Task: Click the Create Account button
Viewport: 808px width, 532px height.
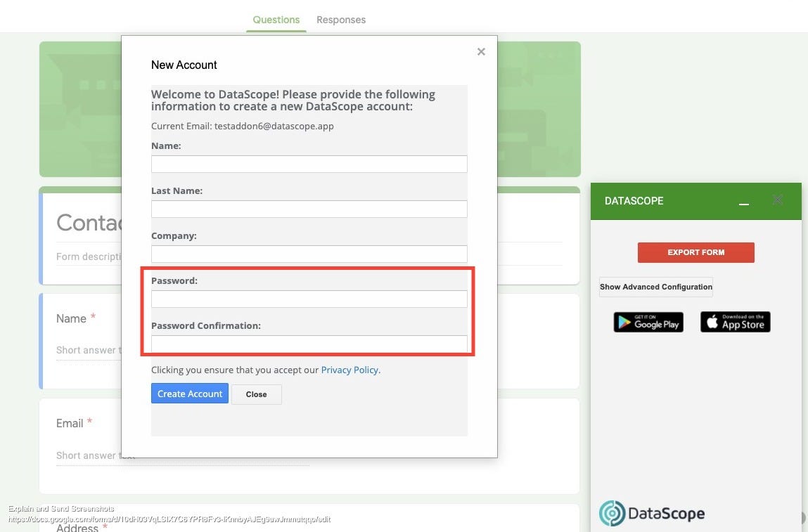Action: (190, 394)
